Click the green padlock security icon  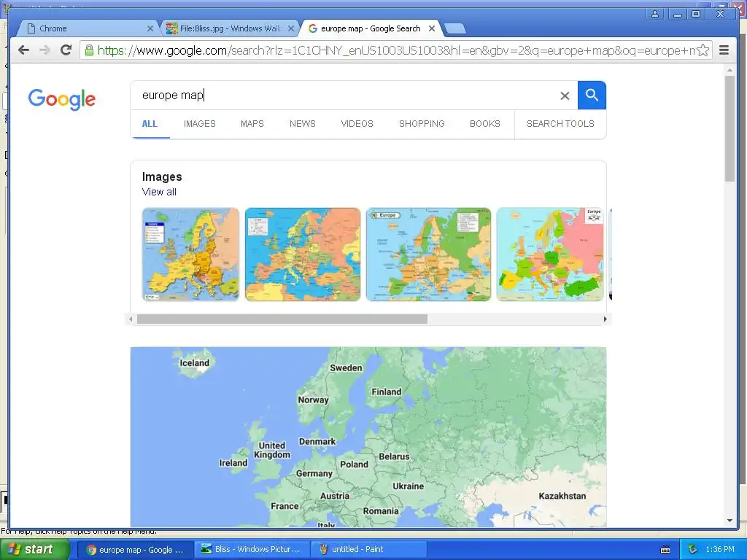point(88,50)
